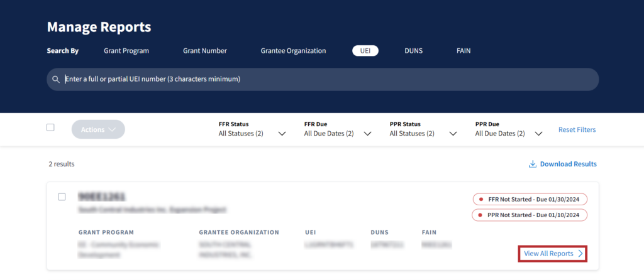Screen dimensions: 644x280
Task: Focus the UEI number search field
Action: pyautogui.click(x=327, y=80)
